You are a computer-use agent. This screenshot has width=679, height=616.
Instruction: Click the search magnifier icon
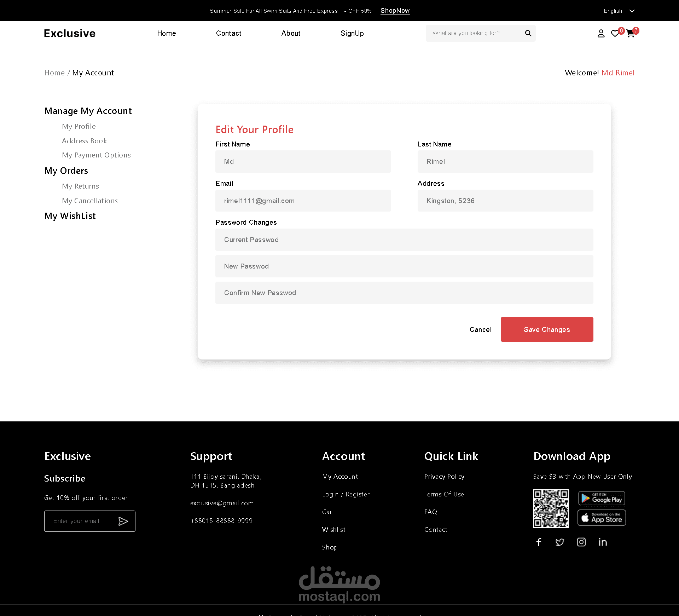coord(528,33)
